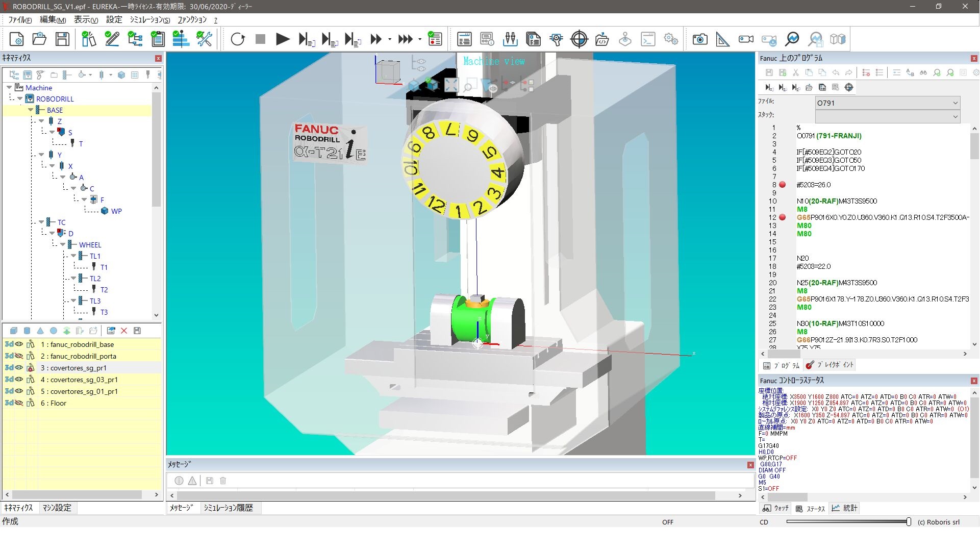The height and width of the screenshot is (551, 980).
Task: Click the Save project floppy icon
Action: (x=62, y=39)
